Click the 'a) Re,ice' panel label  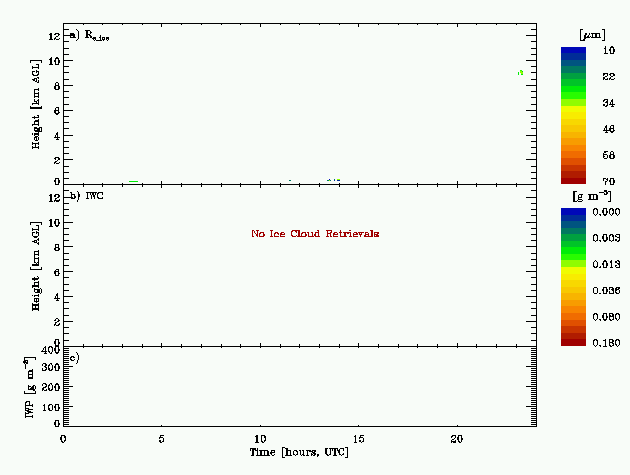(x=89, y=35)
